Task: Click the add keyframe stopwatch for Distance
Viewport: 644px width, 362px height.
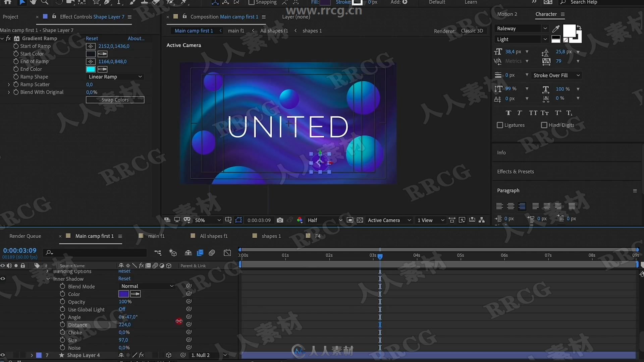Action: coord(62,324)
